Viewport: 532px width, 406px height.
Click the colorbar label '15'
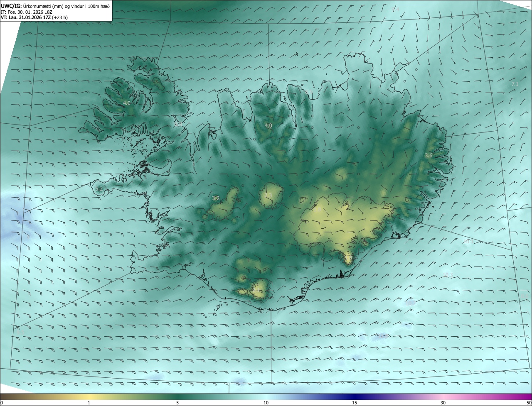point(355,403)
